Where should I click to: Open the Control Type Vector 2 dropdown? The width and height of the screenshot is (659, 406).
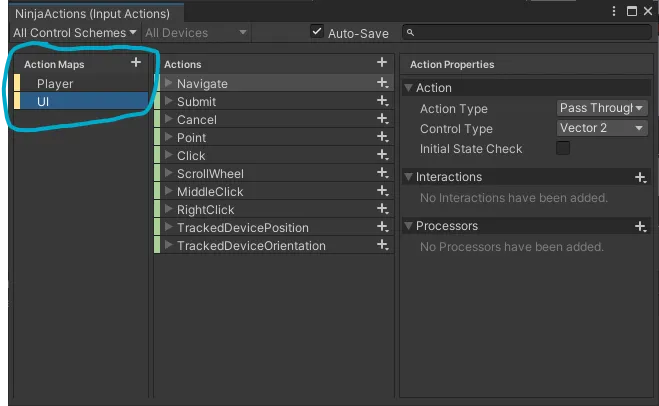602,128
